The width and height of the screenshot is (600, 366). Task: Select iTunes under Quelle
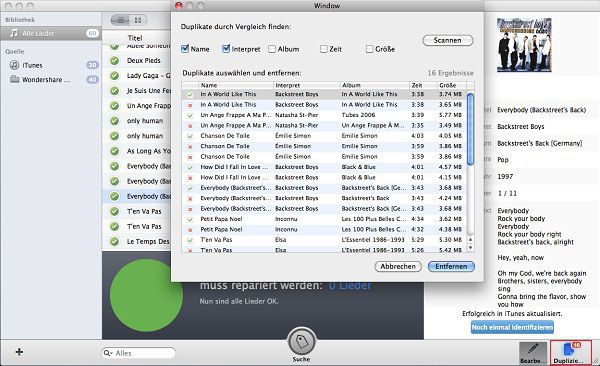pos(51,65)
